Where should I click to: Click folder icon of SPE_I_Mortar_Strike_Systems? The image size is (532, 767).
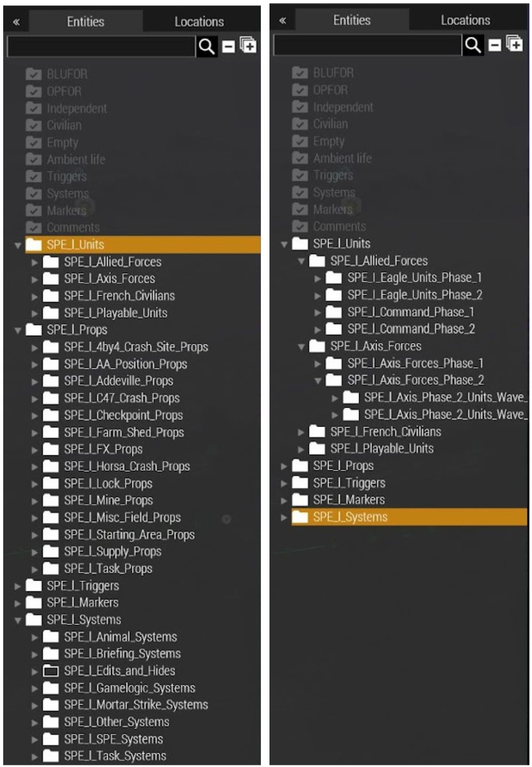[x=51, y=705]
